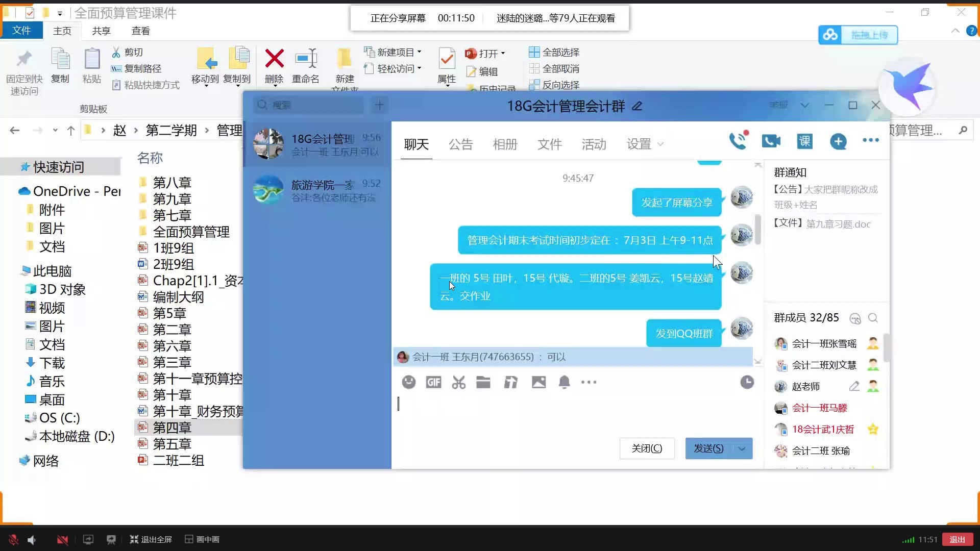Open the file attachment folder icon
980x551 pixels.
point(483,382)
